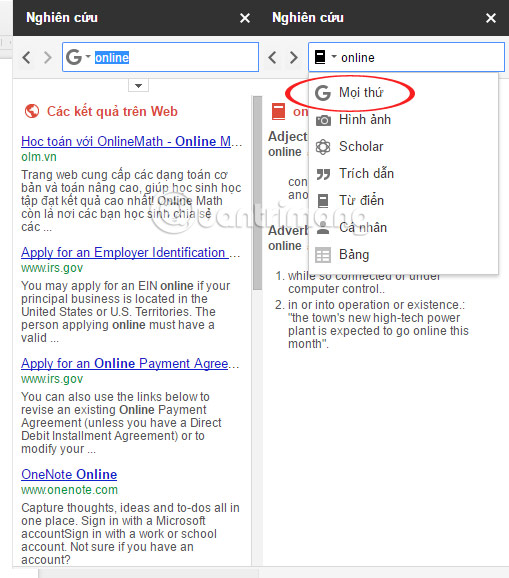Click the 'Các kết quả trên Web' heading
Image resolution: width=509 pixels, height=578 pixels.
(x=112, y=111)
